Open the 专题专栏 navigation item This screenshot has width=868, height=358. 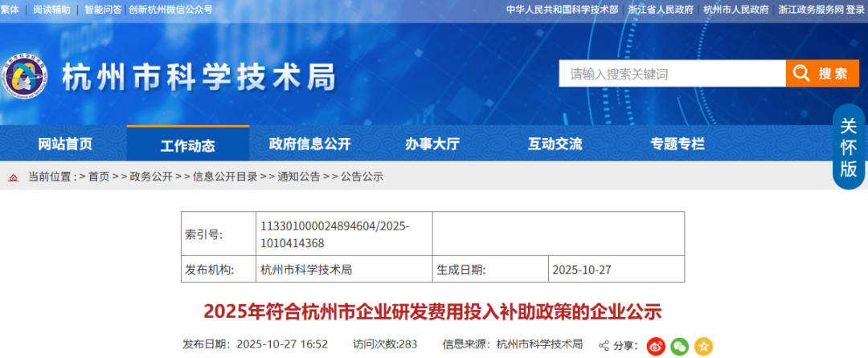[677, 144]
